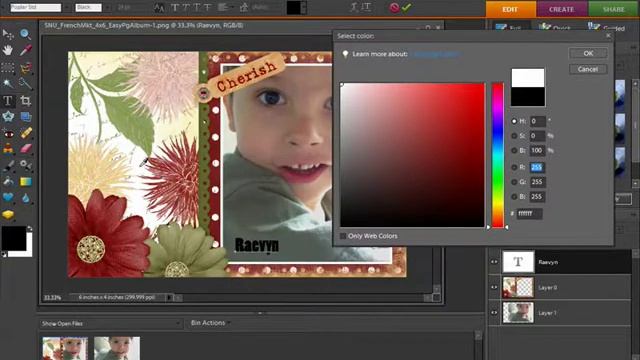Open the Bin Actions menu

tap(210, 323)
